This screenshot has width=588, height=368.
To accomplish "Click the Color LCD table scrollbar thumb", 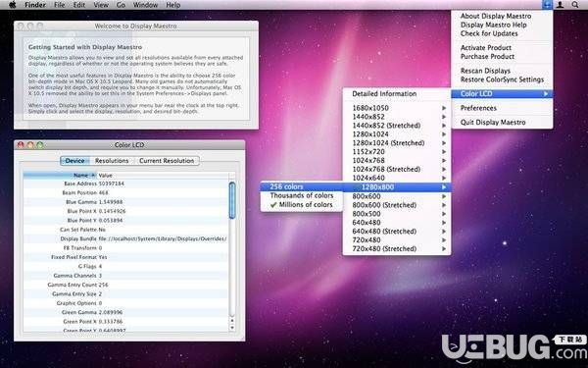I will click(232, 200).
